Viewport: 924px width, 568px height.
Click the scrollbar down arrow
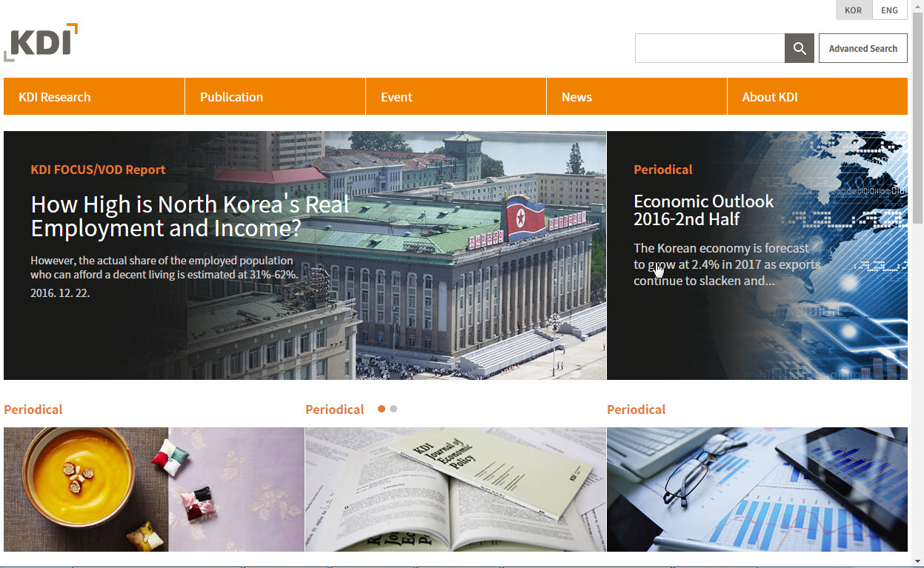(x=917, y=561)
